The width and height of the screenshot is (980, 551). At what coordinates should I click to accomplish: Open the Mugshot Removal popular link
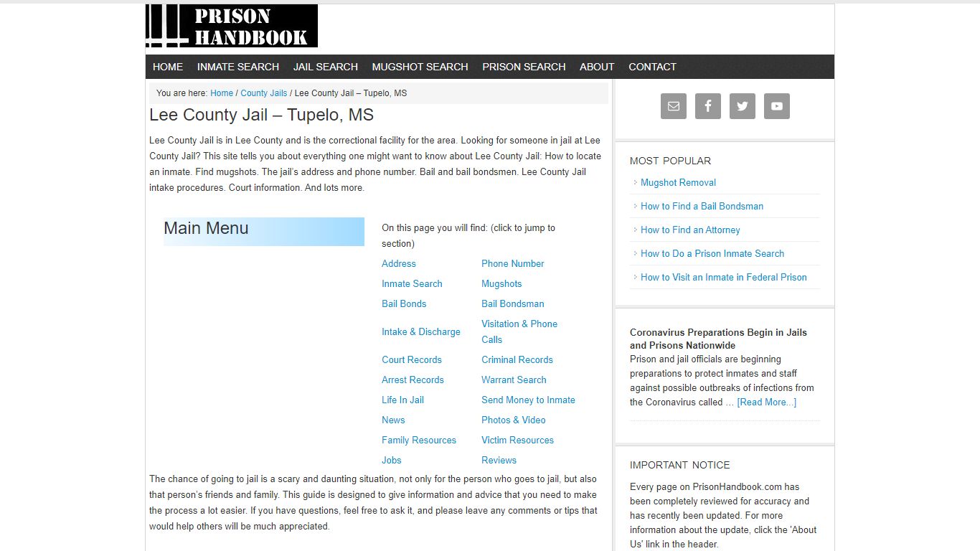pyautogui.click(x=678, y=182)
